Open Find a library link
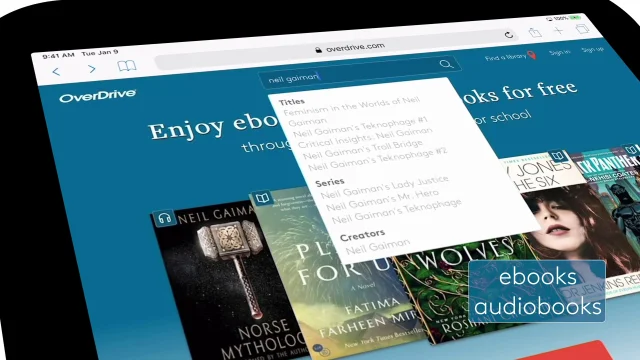This screenshot has width=640, height=360. [x=505, y=57]
